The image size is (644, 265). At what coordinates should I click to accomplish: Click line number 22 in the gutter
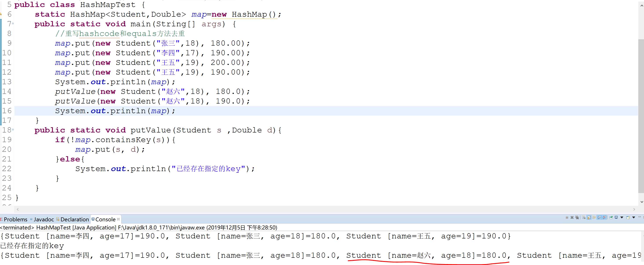pyautogui.click(x=7, y=169)
